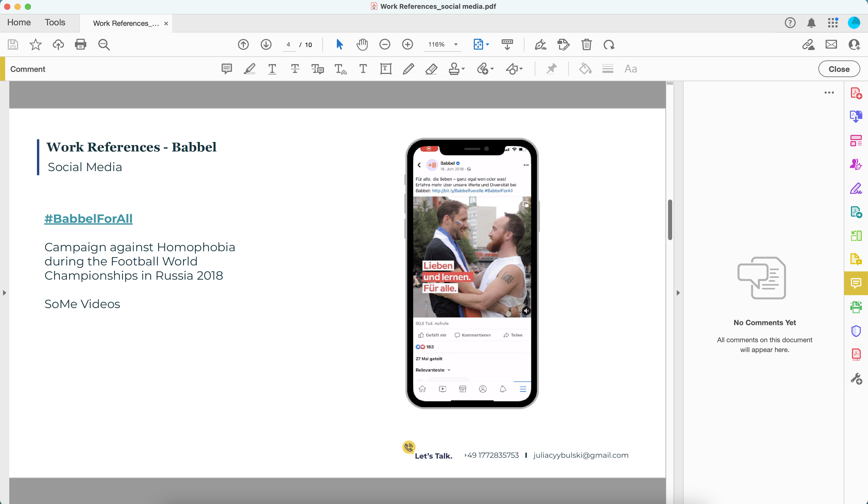Select the highlight text tool
The width and height of the screenshot is (868, 504).
pos(249,69)
